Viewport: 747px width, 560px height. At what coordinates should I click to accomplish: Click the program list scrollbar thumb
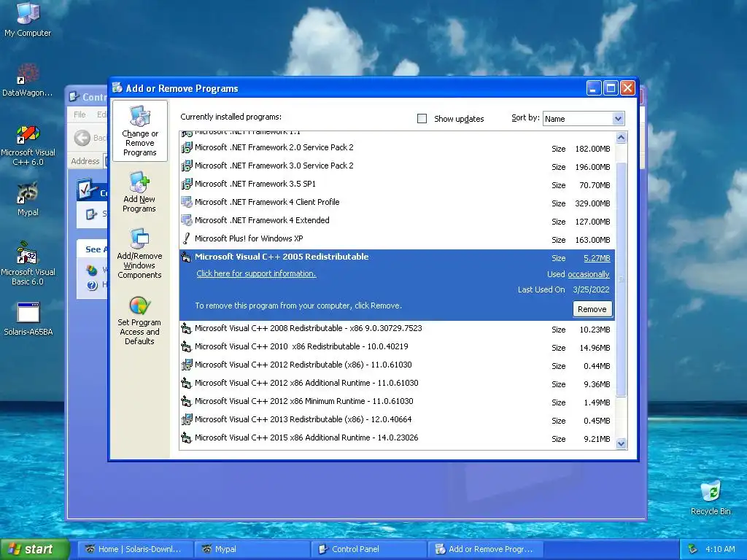click(621, 279)
